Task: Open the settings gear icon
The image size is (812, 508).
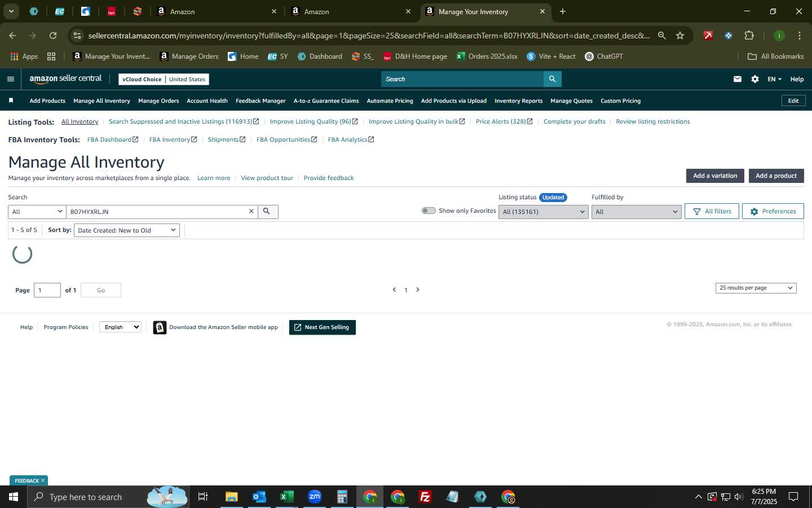Action: click(755, 79)
